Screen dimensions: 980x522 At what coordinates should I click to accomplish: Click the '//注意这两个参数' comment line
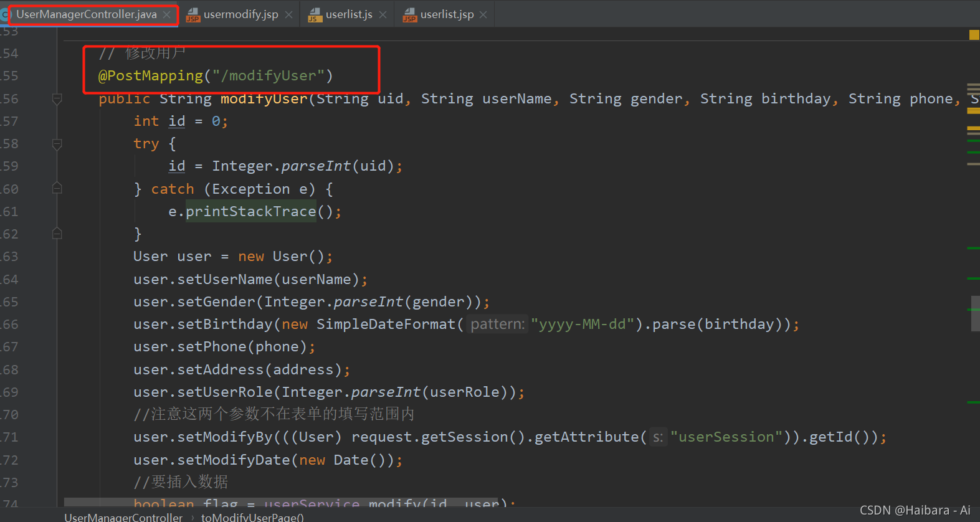tap(274, 414)
